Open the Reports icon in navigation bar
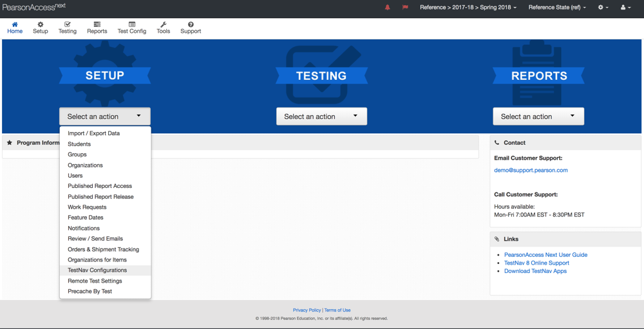The width and height of the screenshot is (644, 329). [x=97, y=24]
